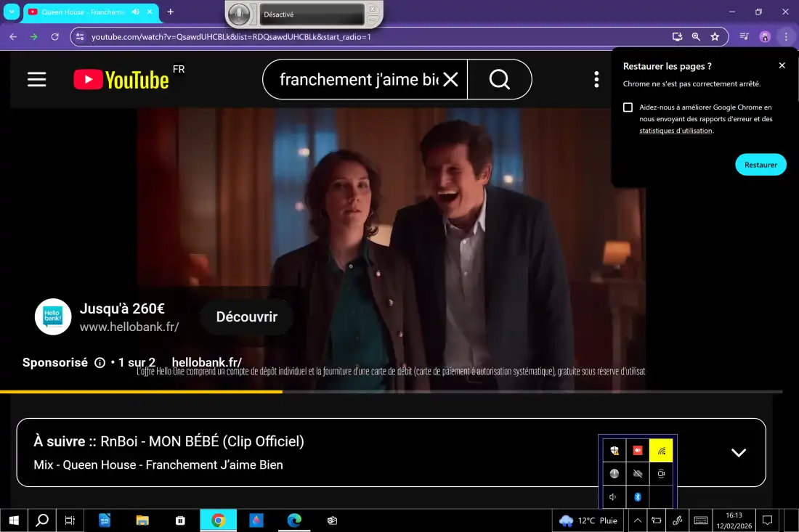Click the Restaurer button
The height and width of the screenshot is (532, 799).
761,165
